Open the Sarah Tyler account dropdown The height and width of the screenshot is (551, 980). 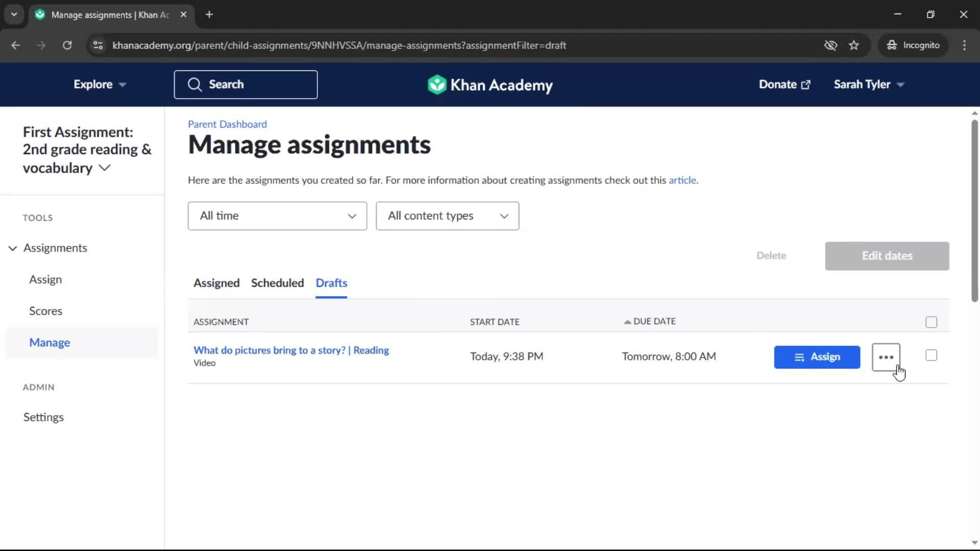[869, 84]
